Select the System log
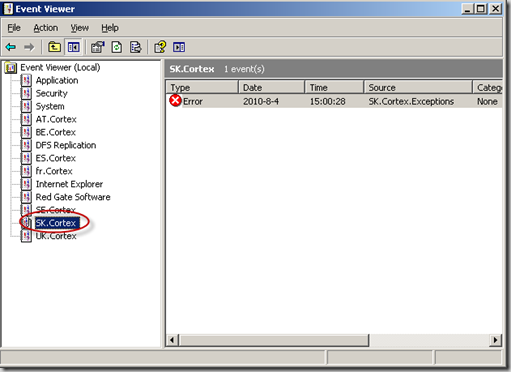This screenshot has width=511, height=372. [x=50, y=106]
